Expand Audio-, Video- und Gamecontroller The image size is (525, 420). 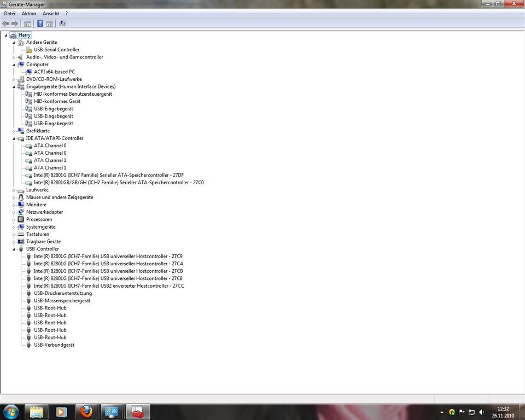[14, 57]
